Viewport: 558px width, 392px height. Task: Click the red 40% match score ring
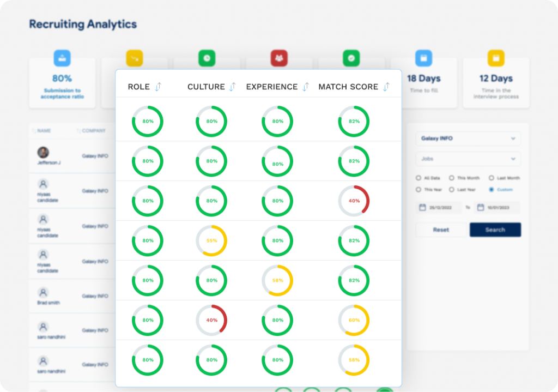point(354,201)
